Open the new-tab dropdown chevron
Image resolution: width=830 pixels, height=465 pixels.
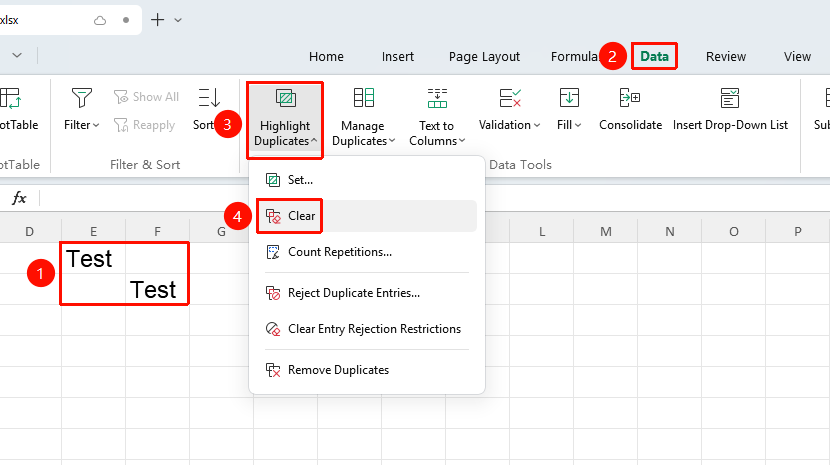tap(178, 20)
